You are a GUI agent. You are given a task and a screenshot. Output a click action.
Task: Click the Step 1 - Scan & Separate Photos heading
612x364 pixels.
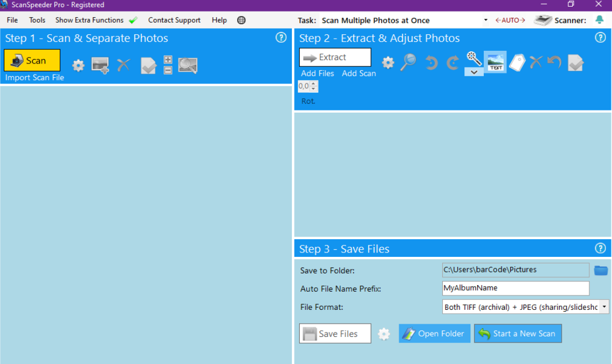(x=87, y=38)
